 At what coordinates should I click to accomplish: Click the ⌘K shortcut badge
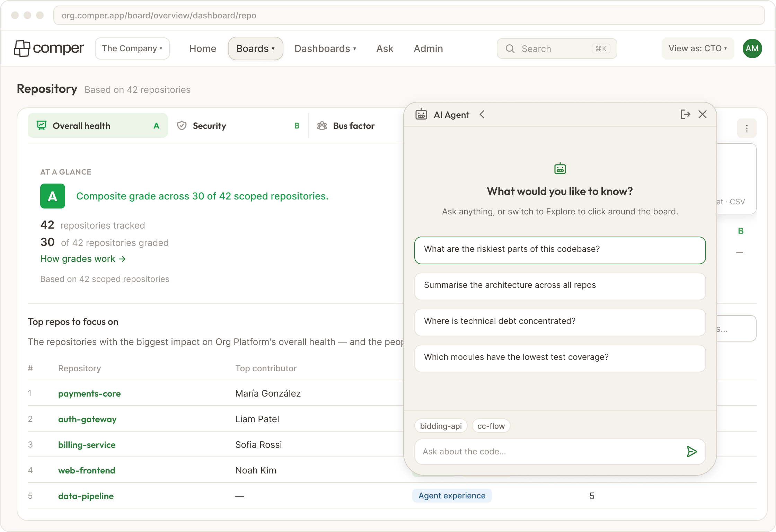(x=601, y=49)
